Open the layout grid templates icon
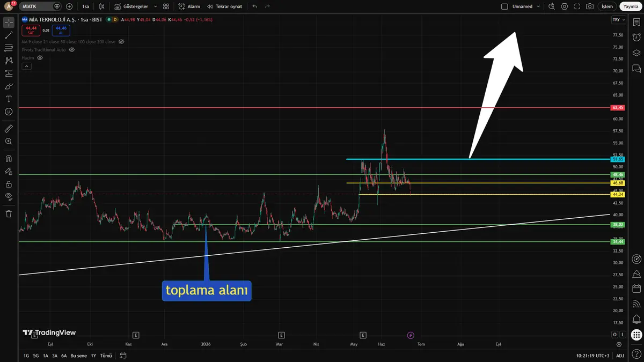This screenshot has width=644, height=362. (x=166, y=6)
